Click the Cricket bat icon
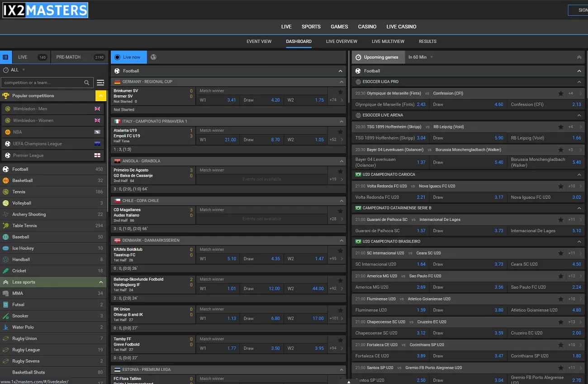The width and height of the screenshot is (588, 384). [x=6, y=271]
